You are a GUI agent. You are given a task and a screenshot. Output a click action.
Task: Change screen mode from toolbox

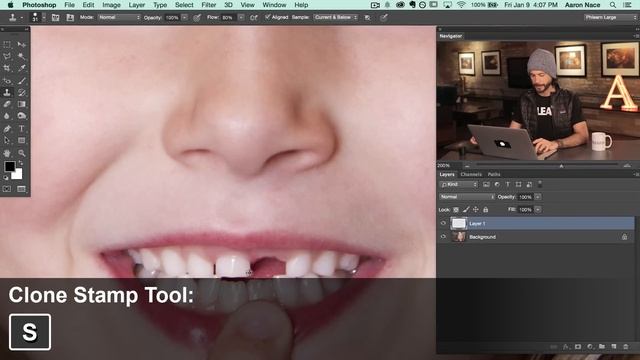tap(22, 189)
